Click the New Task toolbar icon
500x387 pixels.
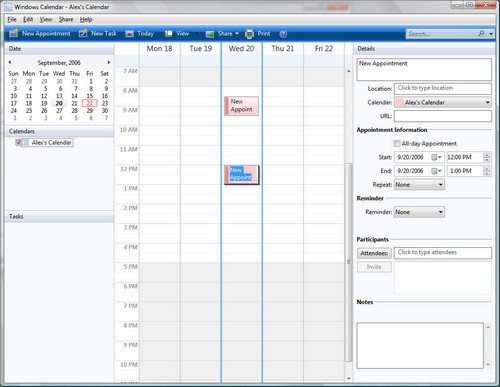(x=83, y=33)
